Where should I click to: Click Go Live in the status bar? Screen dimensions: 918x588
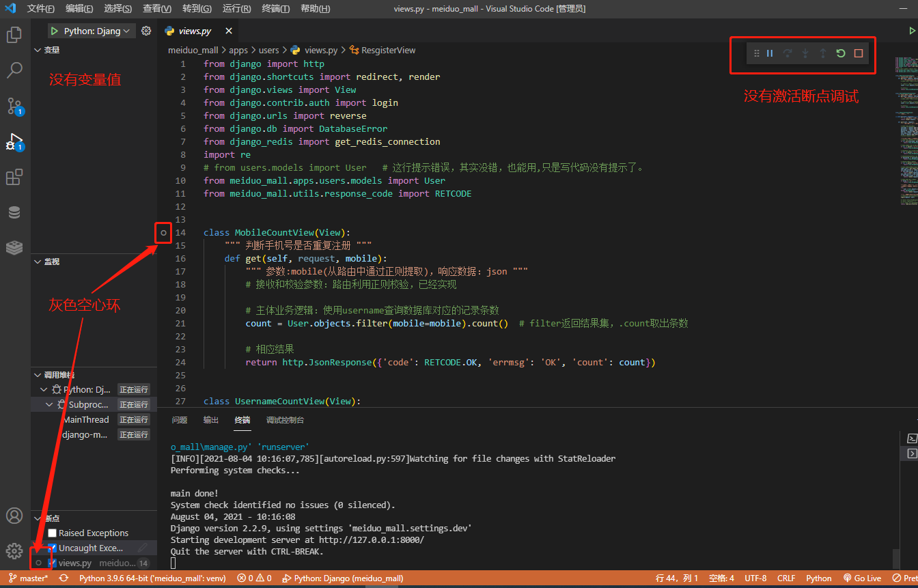tap(863, 578)
